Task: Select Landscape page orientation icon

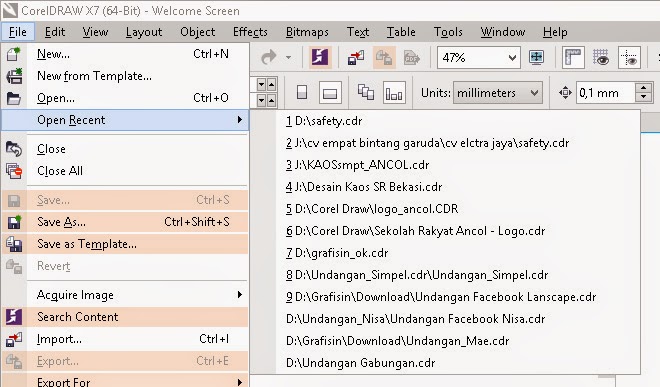Action: (x=330, y=93)
